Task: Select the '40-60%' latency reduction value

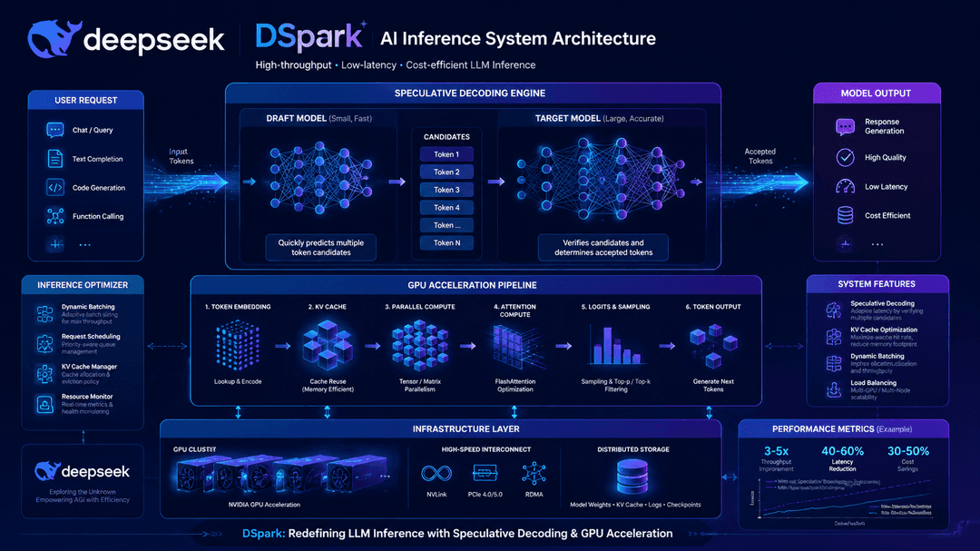Action: (x=842, y=451)
